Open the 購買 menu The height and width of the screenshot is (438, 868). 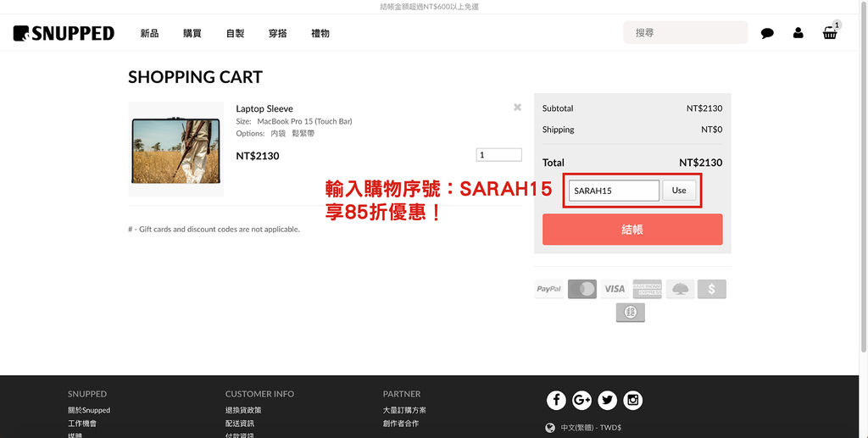pyautogui.click(x=192, y=33)
